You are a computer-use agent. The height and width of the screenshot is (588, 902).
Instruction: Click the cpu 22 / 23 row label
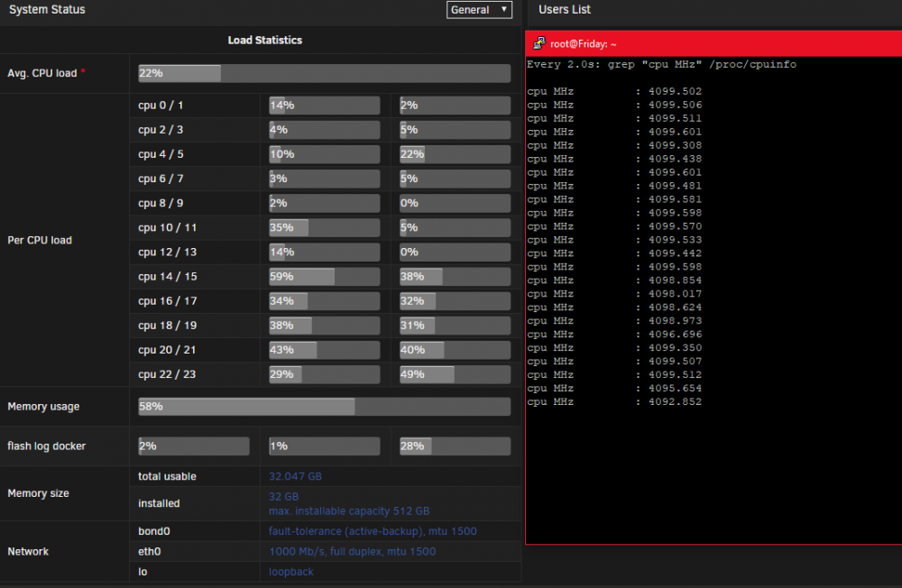pyautogui.click(x=167, y=374)
